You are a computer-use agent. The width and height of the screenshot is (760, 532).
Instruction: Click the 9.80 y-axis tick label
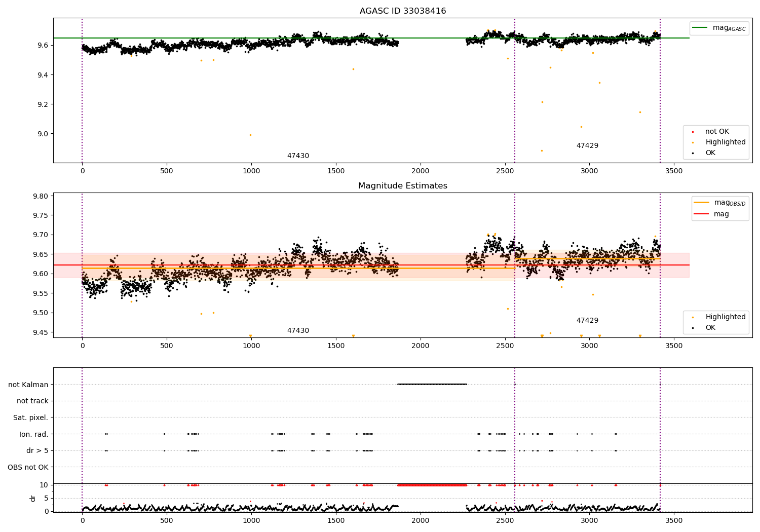[41, 197]
